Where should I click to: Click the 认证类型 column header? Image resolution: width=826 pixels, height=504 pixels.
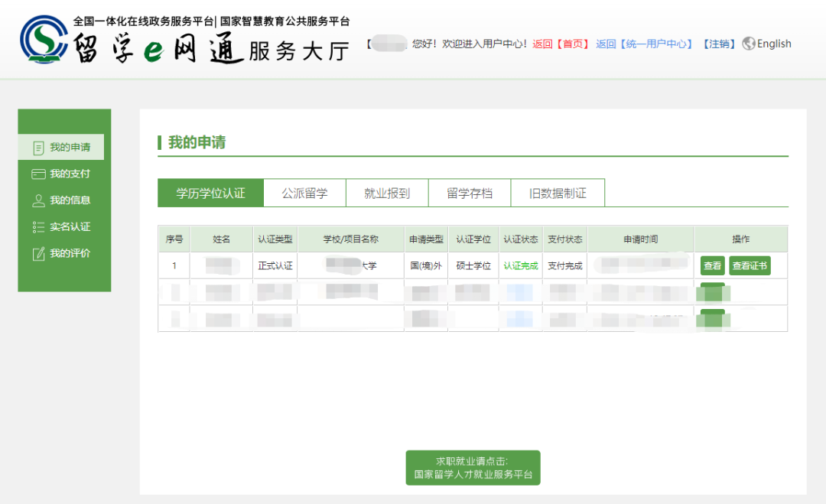tap(275, 239)
